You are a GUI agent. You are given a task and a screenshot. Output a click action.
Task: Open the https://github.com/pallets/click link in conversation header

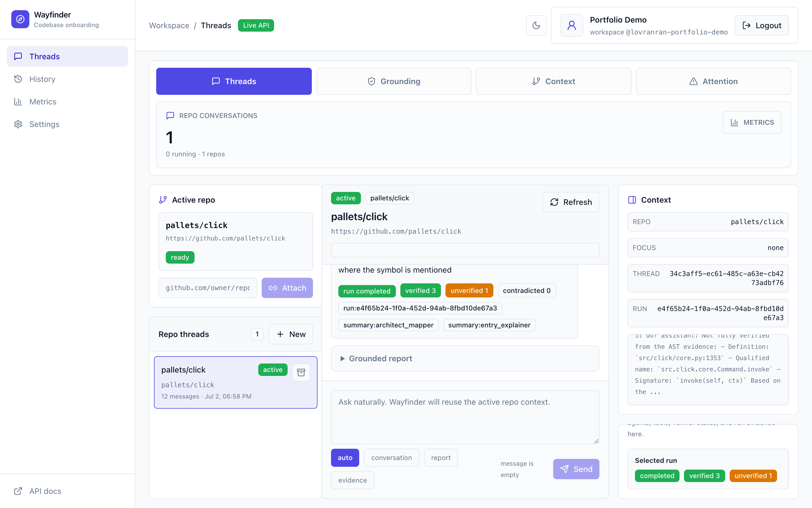click(x=396, y=231)
